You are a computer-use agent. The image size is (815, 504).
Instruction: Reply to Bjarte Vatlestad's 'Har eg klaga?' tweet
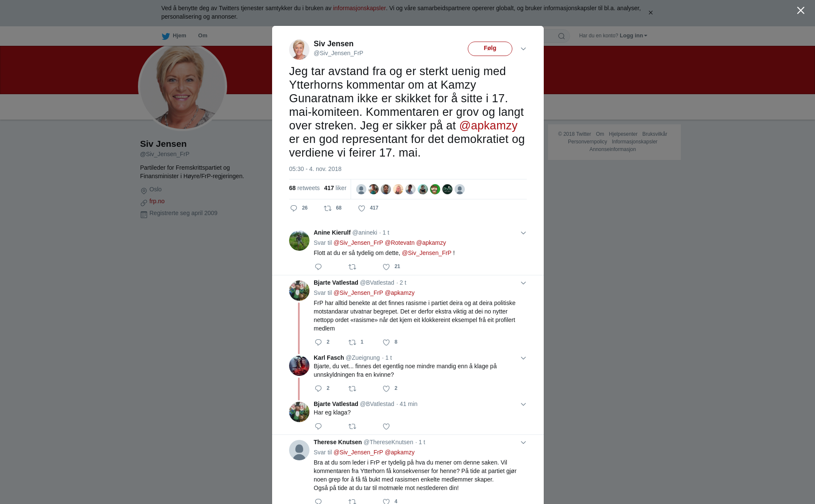tap(318, 426)
